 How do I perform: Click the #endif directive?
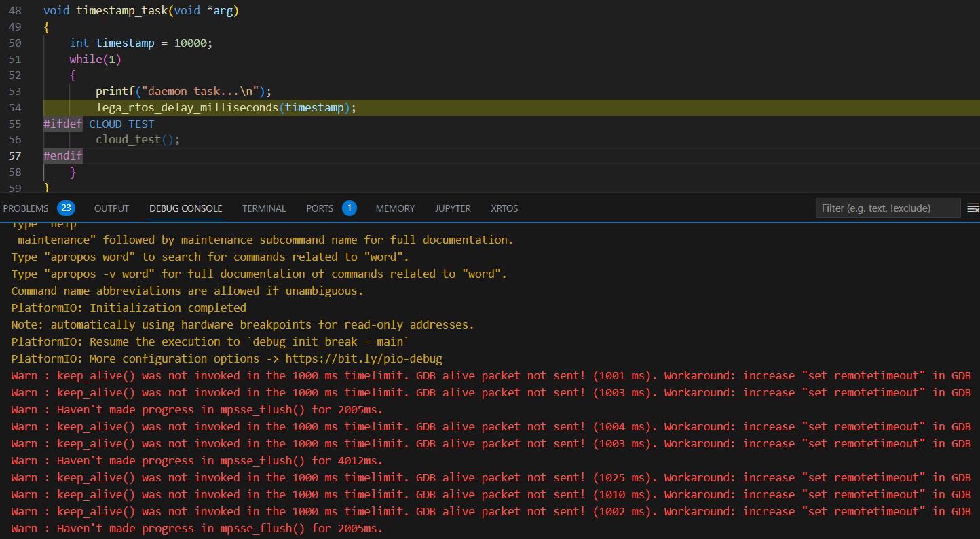[63, 155]
